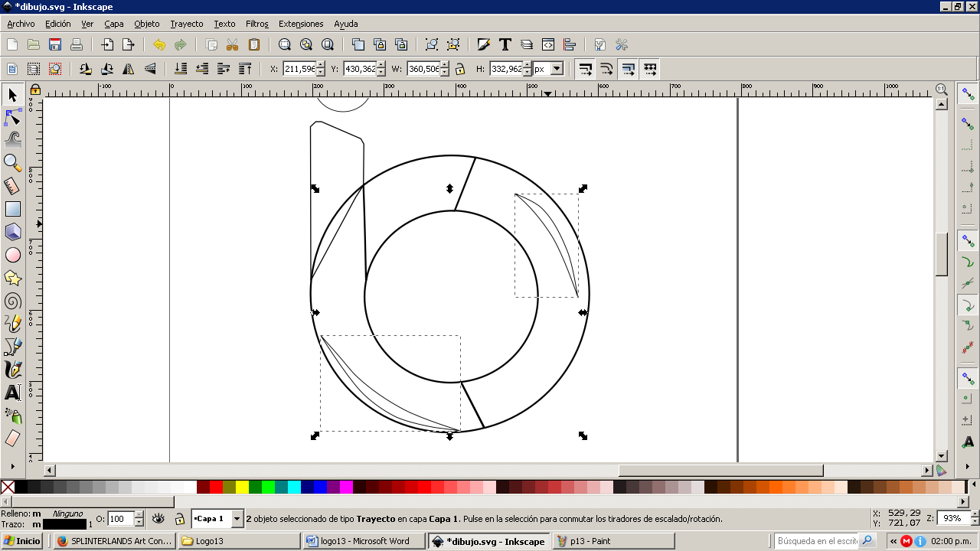
Task: Select the Selector arrow tool
Action: [x=12, y=94]
